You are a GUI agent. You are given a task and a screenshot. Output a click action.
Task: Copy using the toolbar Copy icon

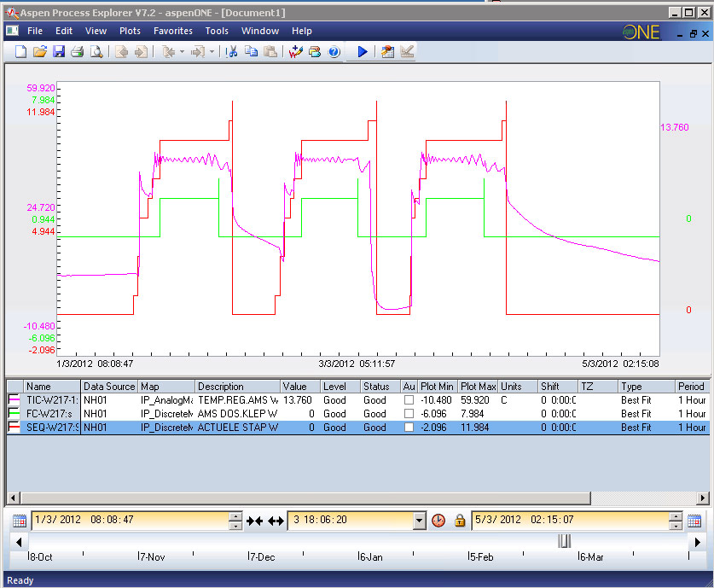251,51
